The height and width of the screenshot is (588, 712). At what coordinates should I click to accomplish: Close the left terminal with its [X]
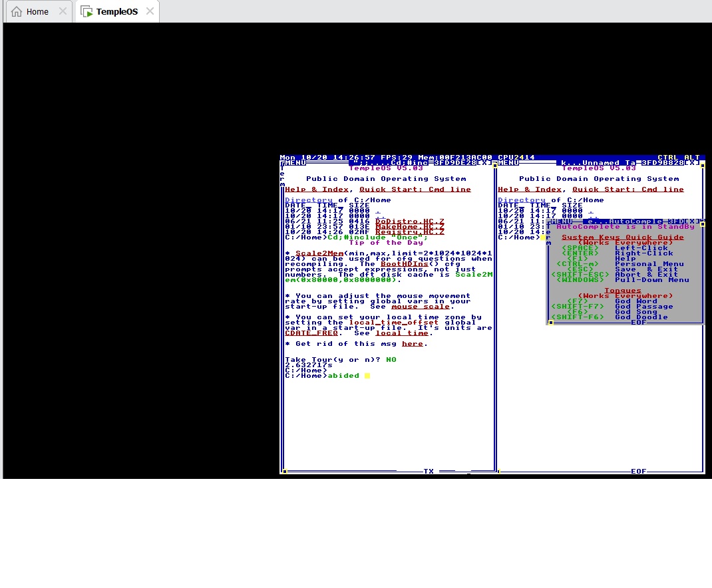pyautogui.click(x=484, y=162)
